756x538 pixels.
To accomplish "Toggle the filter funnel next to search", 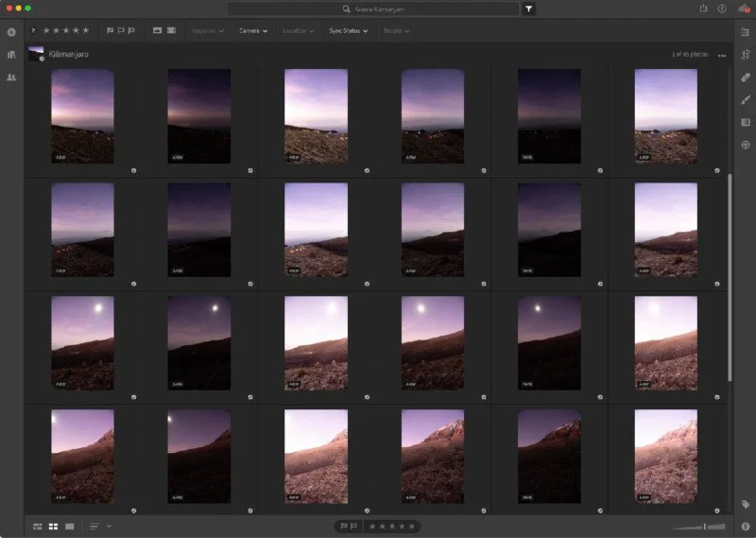I will pyautogui.click(x=529, y=9).
